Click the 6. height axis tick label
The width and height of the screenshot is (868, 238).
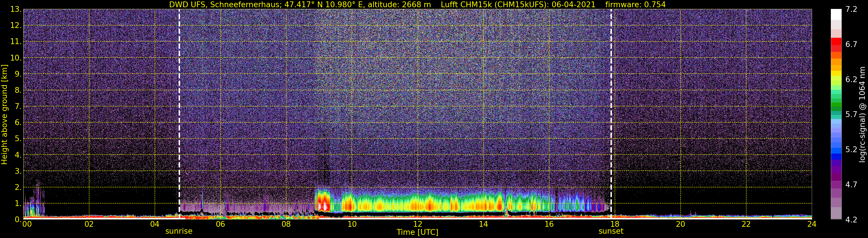click(18, 122)
